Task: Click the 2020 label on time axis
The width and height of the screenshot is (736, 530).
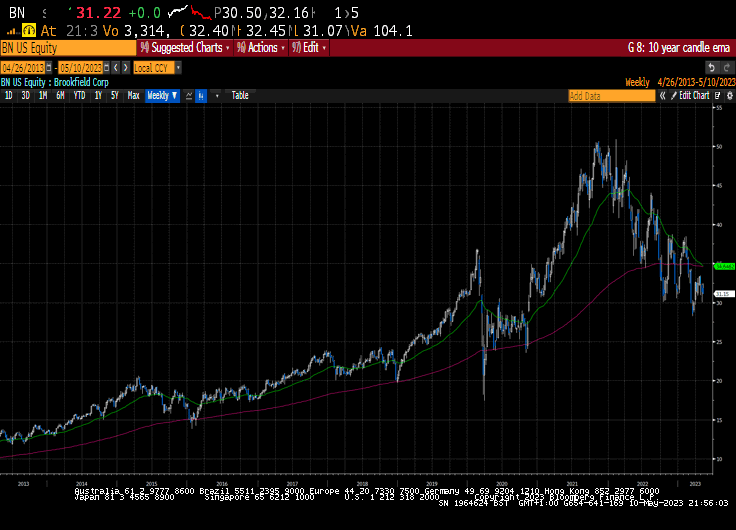Action: (502, 484)
